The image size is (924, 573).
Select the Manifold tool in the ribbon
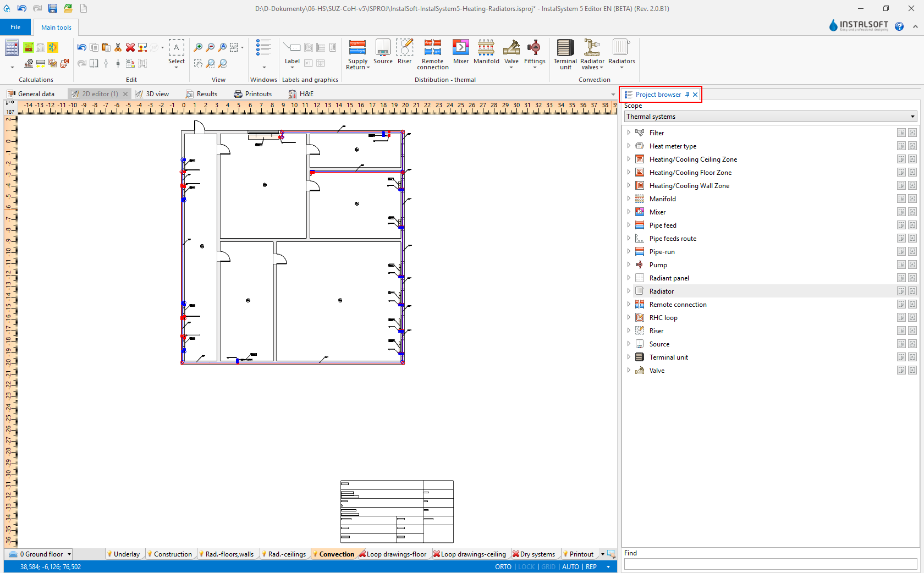(486, 52)
